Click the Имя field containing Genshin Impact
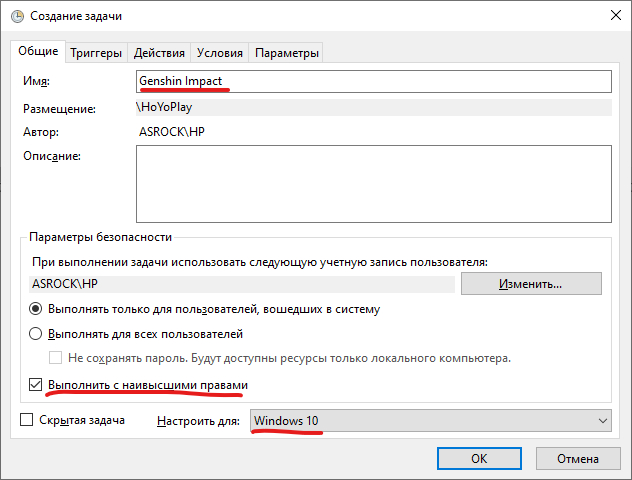This screenshot has width=632, height=480. [x=372, y=81]
